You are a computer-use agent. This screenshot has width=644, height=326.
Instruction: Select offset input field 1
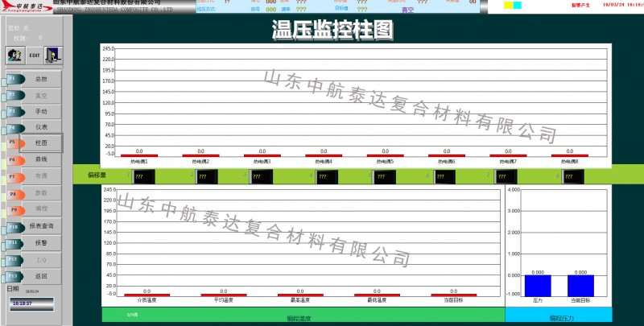[144, 177]
